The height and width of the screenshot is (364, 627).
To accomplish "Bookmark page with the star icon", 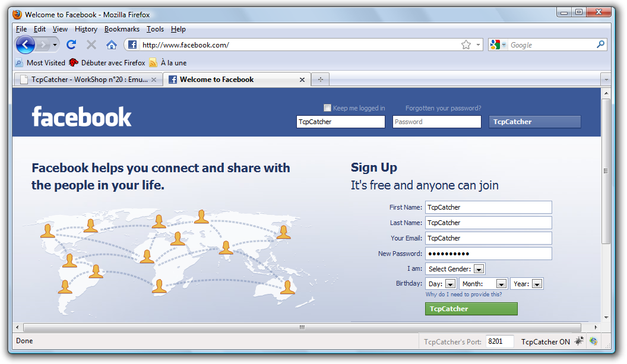I will pyautogui.click(x=466, y=45).
